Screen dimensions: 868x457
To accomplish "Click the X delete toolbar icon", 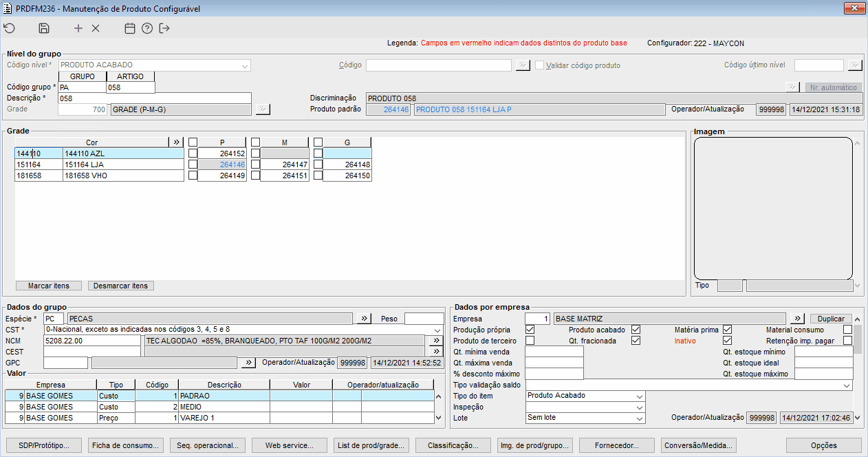I will [x=96, y=28].
